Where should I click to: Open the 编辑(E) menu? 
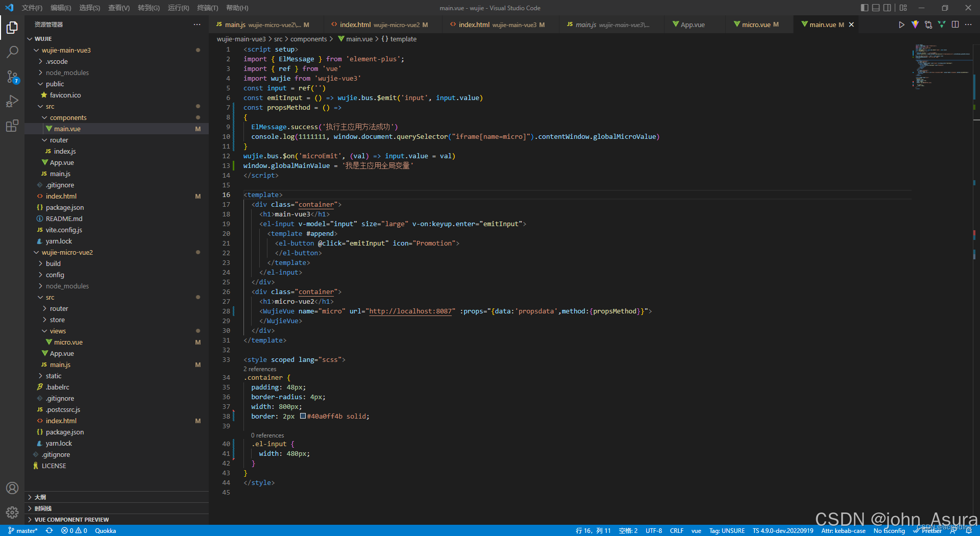(x=61, y=8)
